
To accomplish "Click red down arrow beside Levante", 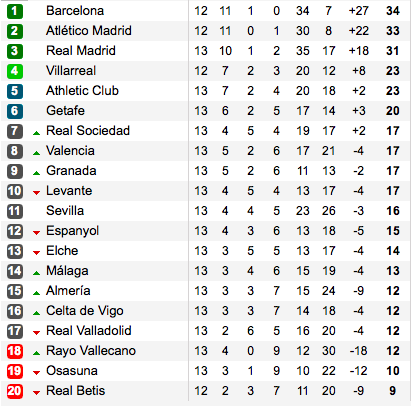I will (36, 193).
